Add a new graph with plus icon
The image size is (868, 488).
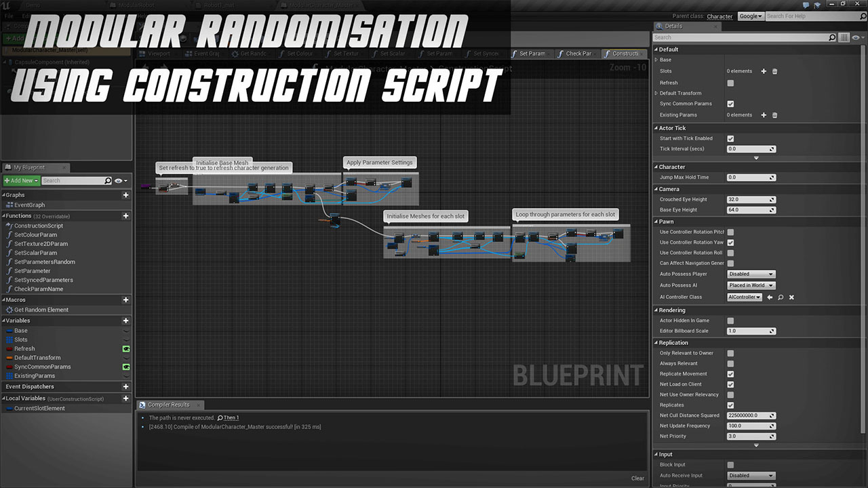(125, 195)
